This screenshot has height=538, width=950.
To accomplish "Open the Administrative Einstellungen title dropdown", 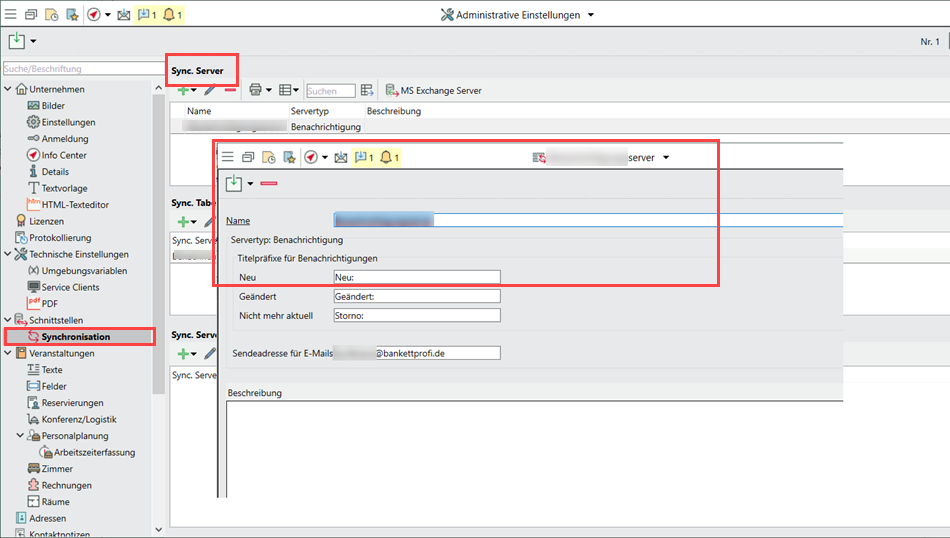I will pos(591,15).
